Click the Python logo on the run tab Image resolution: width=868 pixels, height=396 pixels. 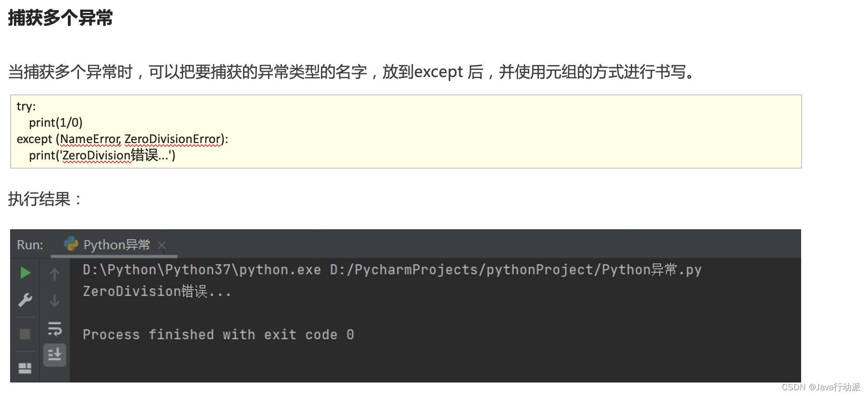pyautogui.click(x=71, y=244)
